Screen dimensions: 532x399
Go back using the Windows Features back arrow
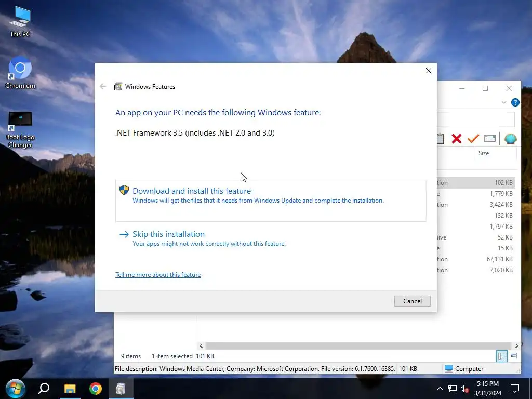[x=103, y=87]
